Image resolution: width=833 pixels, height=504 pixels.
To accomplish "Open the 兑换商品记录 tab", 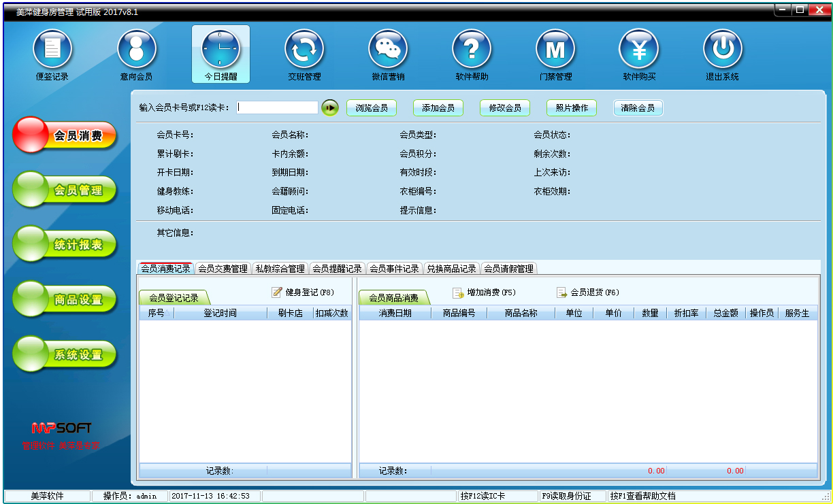I will pos(453,268).
